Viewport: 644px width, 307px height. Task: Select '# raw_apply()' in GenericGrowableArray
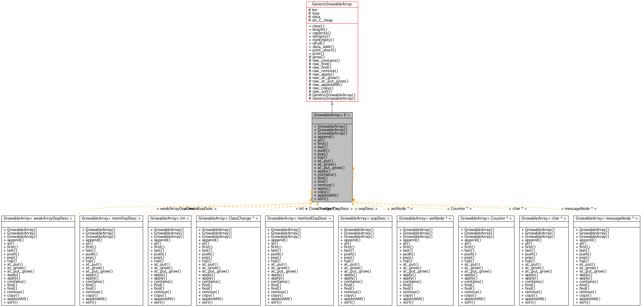click(322, 74)
